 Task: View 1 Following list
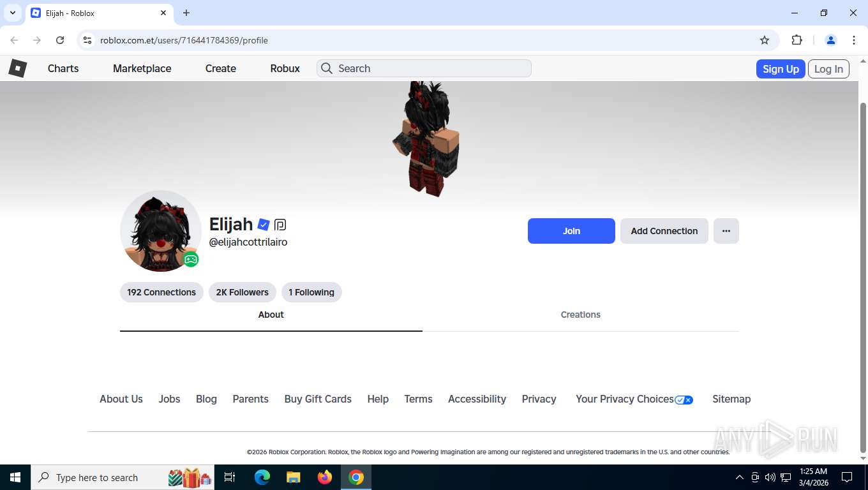tap(311, 292)
